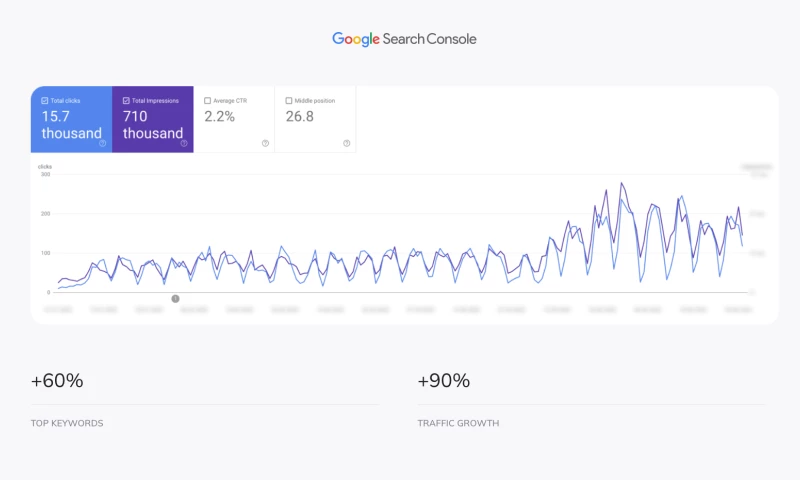Click the clicks axis label on the chart

click(x=45, y=166)
